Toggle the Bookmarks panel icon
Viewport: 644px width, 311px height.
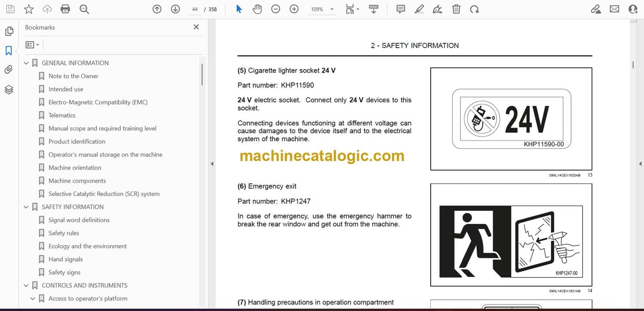click(9, 51)
